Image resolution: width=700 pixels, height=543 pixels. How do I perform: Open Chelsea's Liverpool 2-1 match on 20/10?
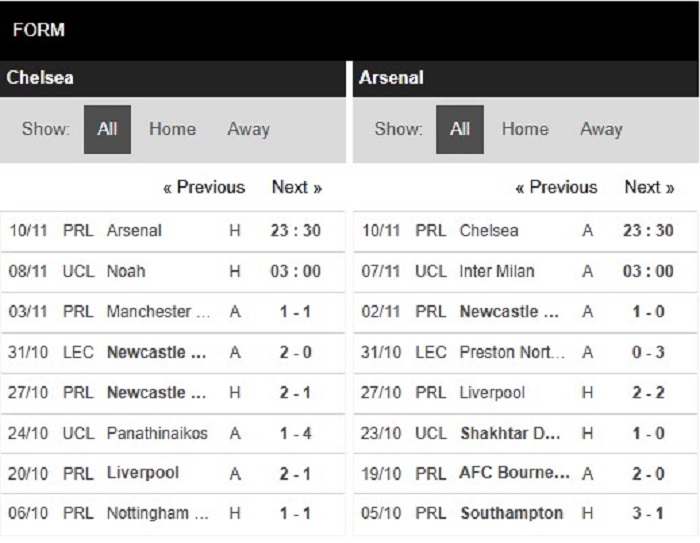[172, 473]
